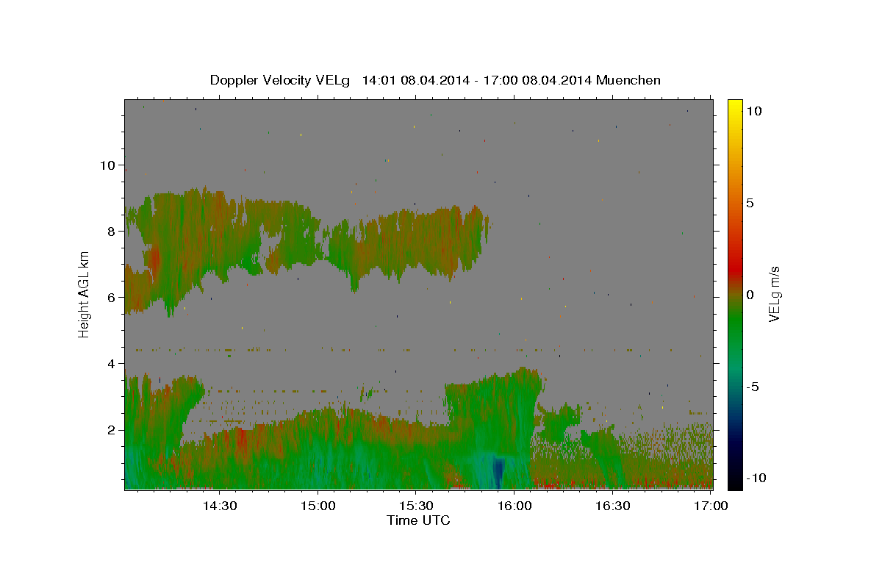This screenshot has height=588, width=882.
Task: Click the '14:30' time tick label
Action: [219, 506]
